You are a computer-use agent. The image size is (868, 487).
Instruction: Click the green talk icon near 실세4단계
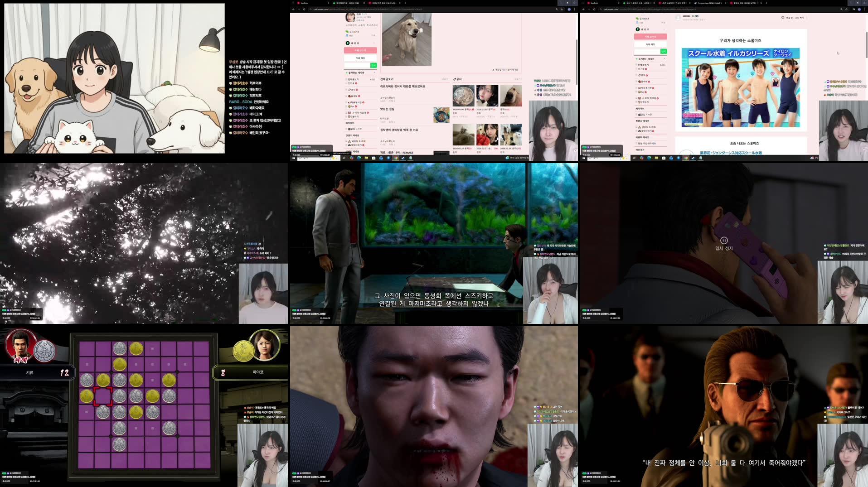point(636,18)
